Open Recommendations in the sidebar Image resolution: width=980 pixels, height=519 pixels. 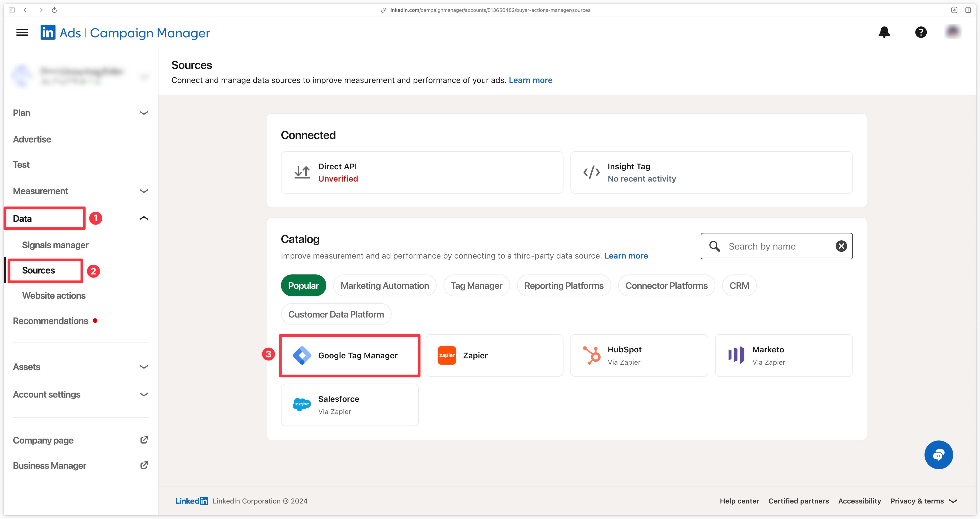51,321
